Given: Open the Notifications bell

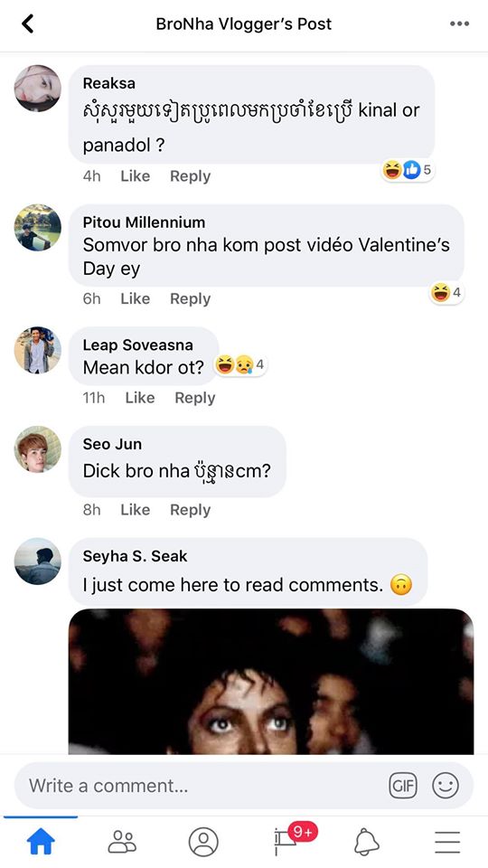Looking at the screenshot, I should click(366, 842).
